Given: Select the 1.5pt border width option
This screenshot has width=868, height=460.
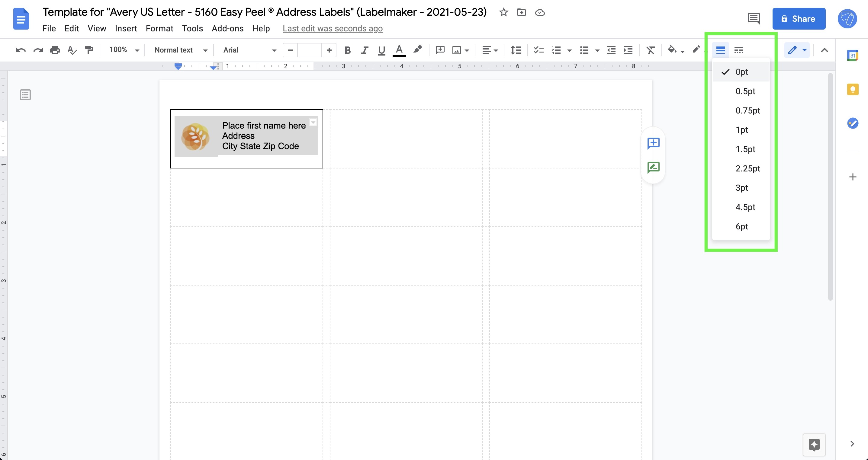Looking at the screenshot, I should [746, 149].
